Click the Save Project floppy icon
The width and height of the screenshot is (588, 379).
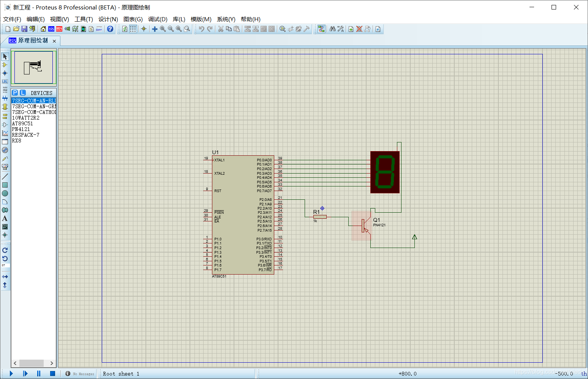[x=24, y=29]
